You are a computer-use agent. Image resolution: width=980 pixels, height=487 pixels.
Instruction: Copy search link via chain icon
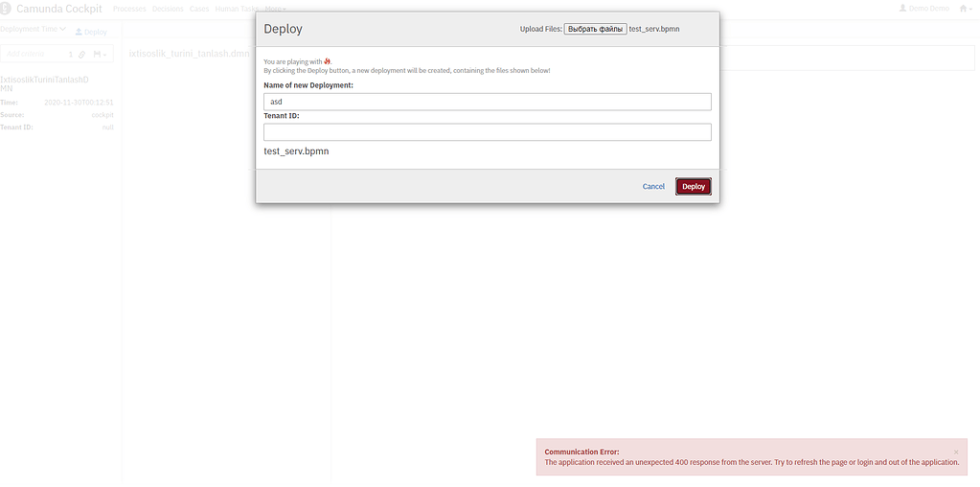point(82,54)
